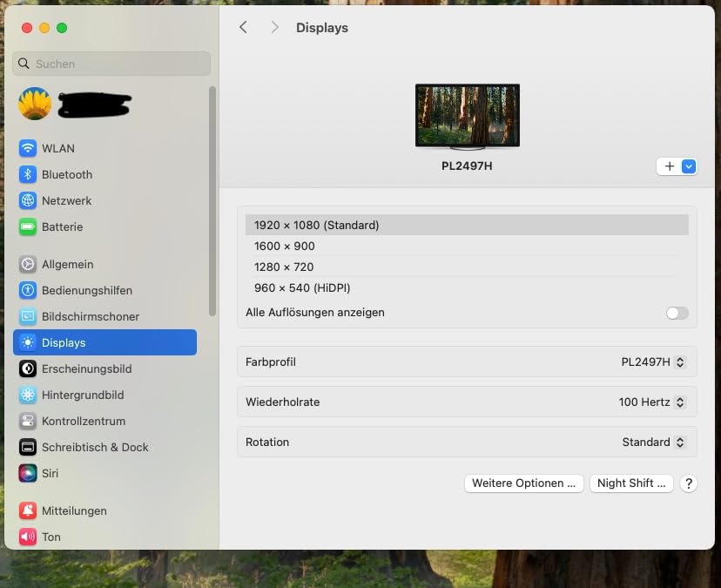The image size is (721, 588).
Task: Click the Suchen search field
Action: click(111, 64)
